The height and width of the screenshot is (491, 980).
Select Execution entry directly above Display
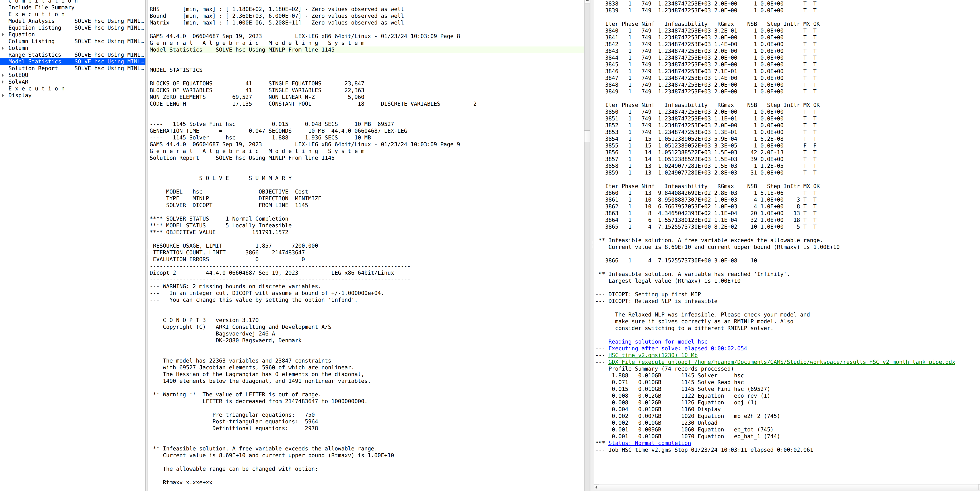[x=37, y=89]
